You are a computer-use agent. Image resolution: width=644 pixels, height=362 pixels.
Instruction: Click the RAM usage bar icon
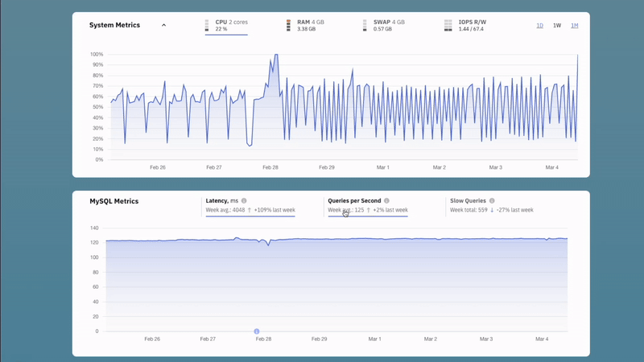[x=288, y=26]
